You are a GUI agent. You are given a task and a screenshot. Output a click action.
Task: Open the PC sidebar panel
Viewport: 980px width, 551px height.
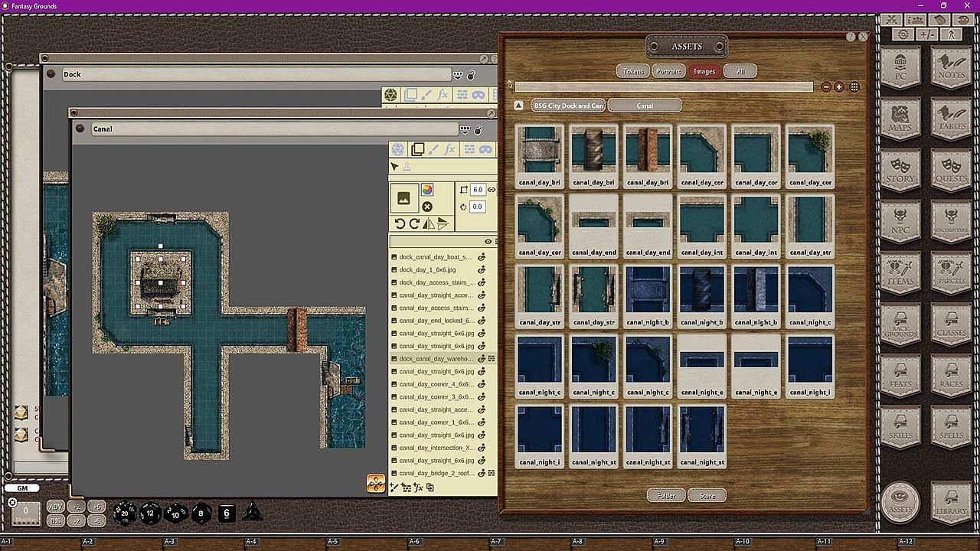(x=900, y=67)
